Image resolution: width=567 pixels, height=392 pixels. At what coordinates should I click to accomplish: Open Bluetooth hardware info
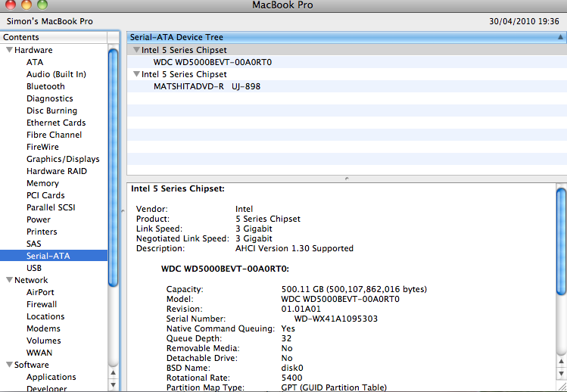tap(45, 86)
